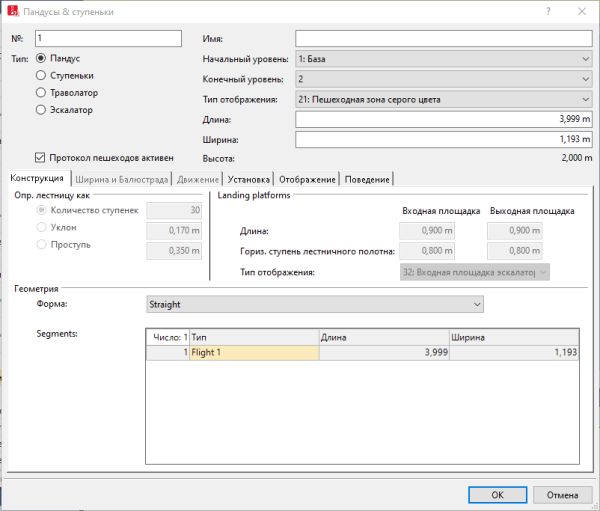Select the Flight 1 segment cell
Image resolution: width=600 pixels, height=511 pixels.
click(253, 352)
